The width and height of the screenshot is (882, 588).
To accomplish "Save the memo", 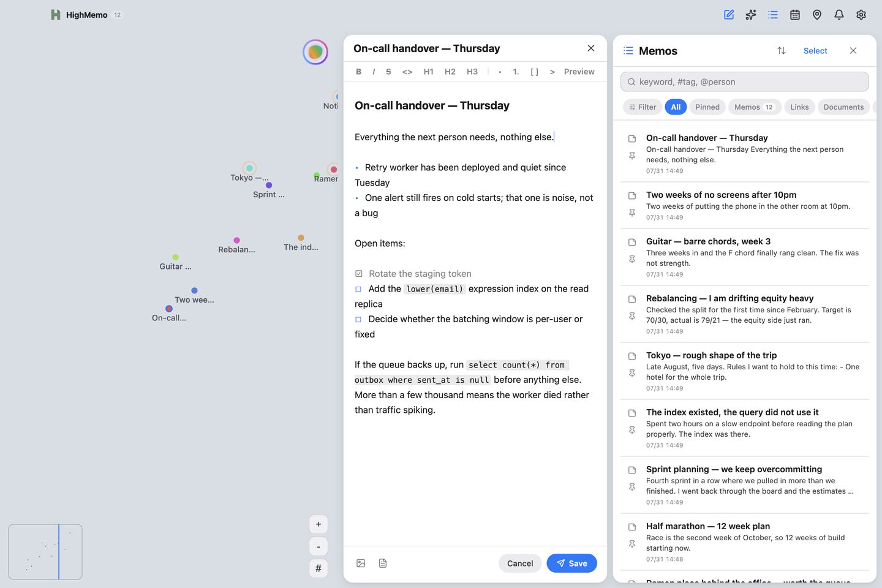I will pos(571,563).
